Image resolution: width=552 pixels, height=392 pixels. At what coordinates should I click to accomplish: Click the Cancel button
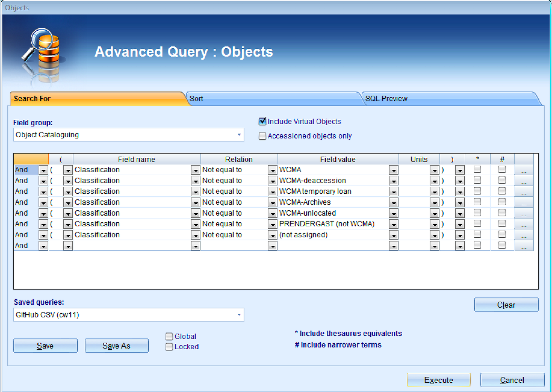point(512,380)
